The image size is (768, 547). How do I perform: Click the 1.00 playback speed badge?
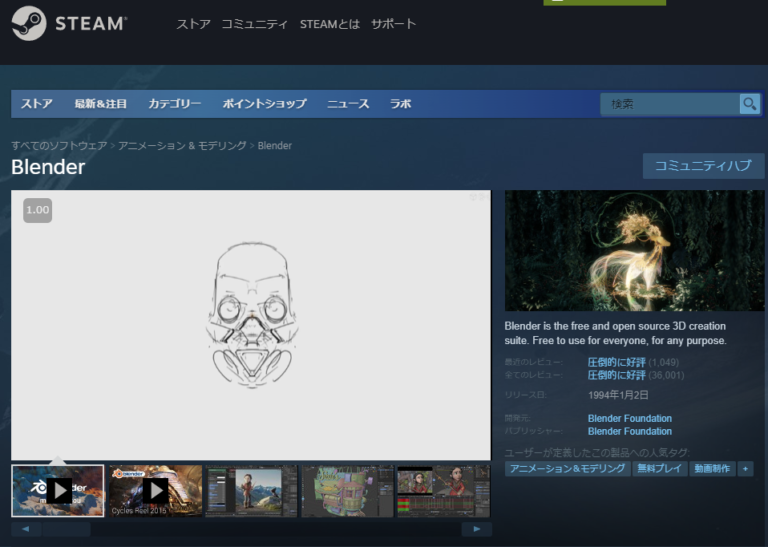(38, 210)
